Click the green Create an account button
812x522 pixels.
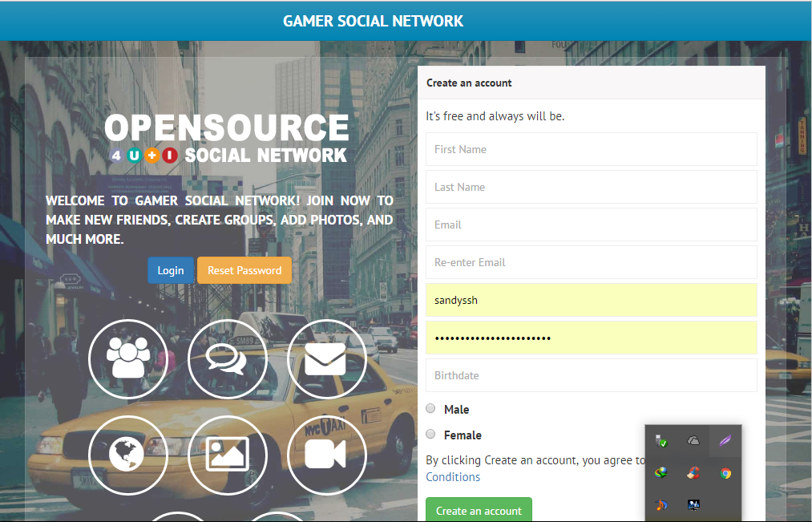tap(479, 510)
